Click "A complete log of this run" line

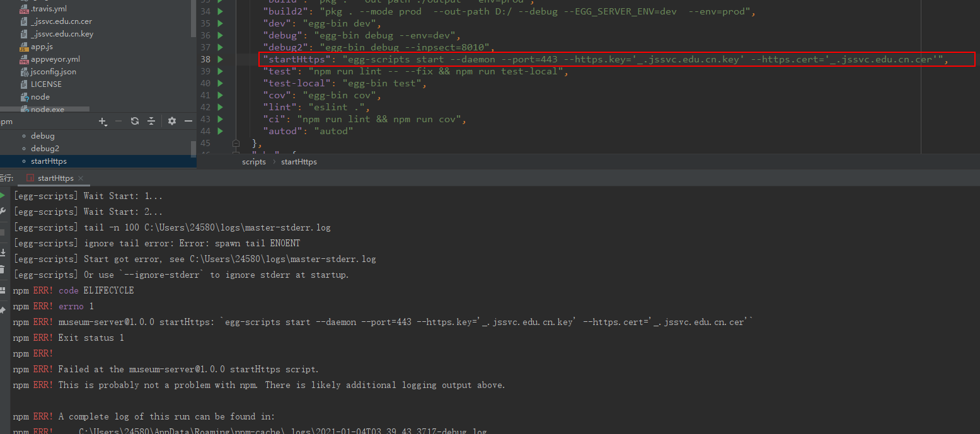click(x=144, y=416)
